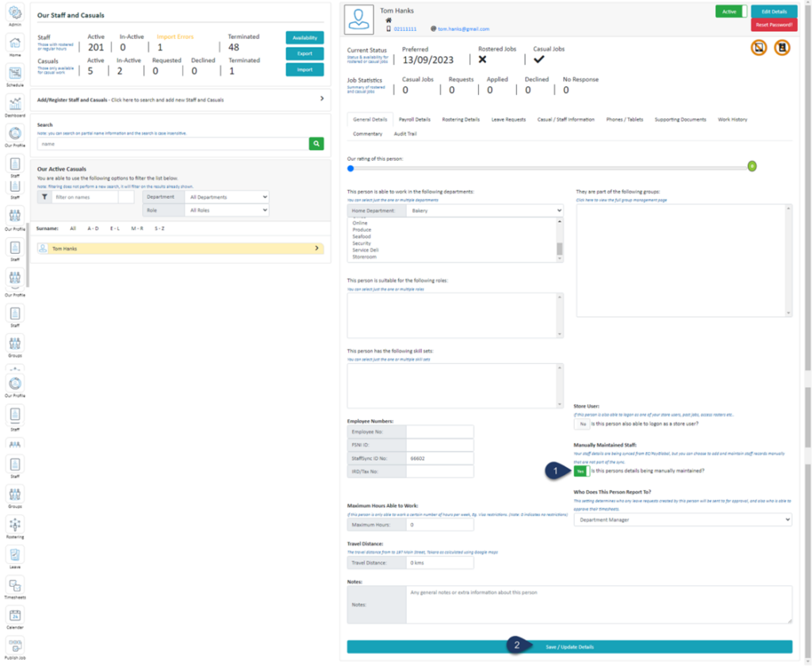Toggle the manually maintained staff switch
Viewport: 812px width, 666px height.
[x=581, y=471]
